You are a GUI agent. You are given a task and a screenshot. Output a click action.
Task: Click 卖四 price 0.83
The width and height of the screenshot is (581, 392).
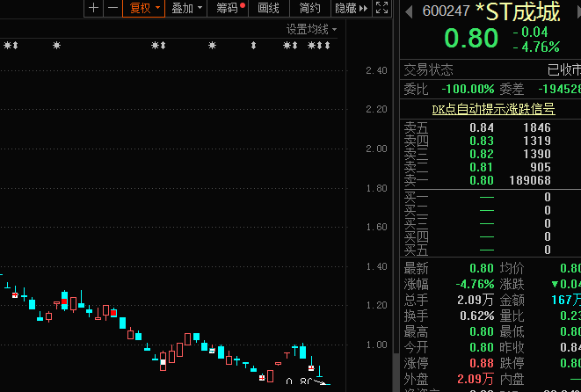click(482, 141)
